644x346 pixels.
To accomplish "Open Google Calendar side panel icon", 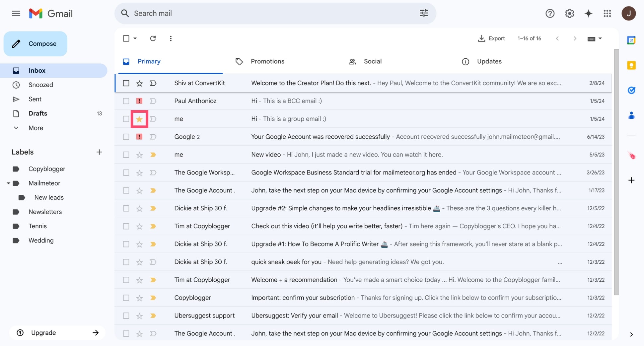I will click(631, 40).
